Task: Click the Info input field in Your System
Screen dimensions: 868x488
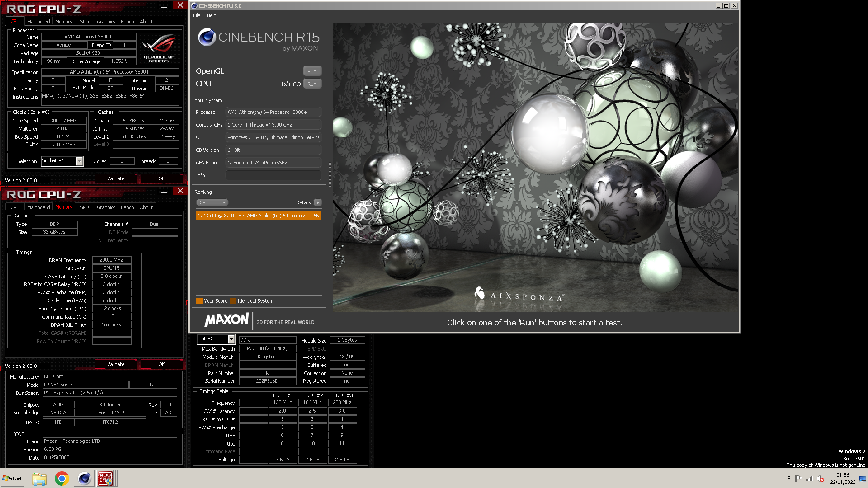Action: coord(274,175)
